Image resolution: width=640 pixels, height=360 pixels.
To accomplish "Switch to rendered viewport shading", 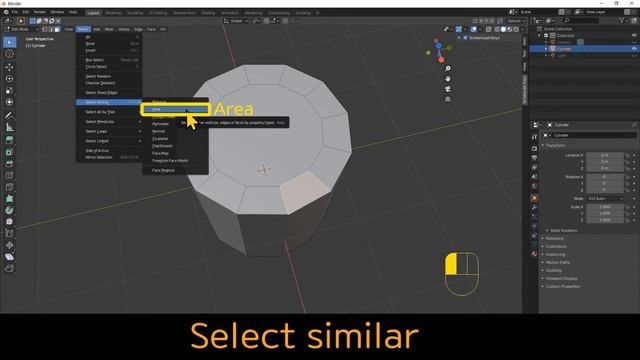I will click(x=516, y=29).
